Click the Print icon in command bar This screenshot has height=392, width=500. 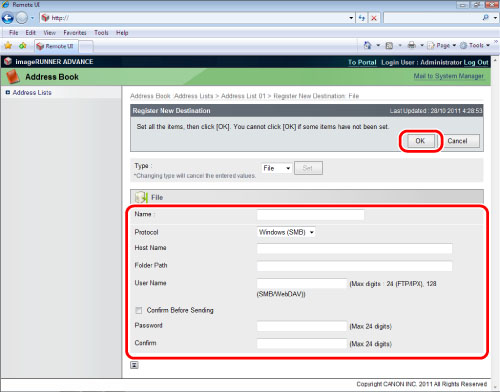pos(412,45)
